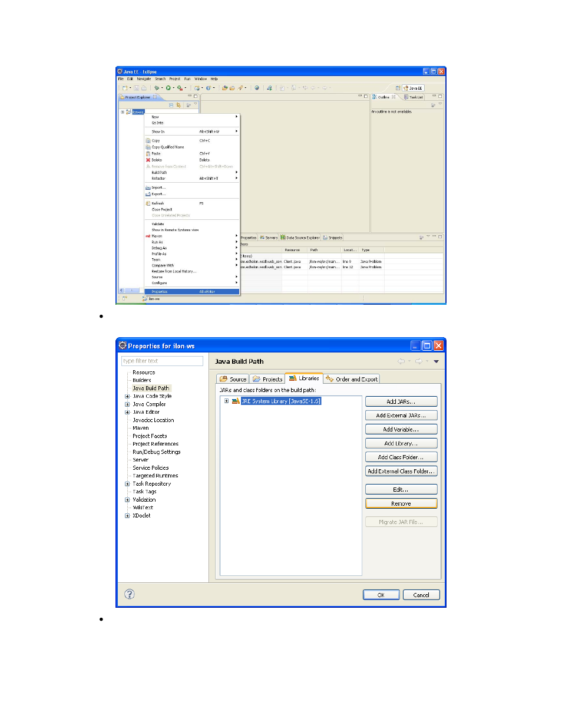Open the Task List view tab
The width and height of the screenshot is (562, 728).
point(414,97)
